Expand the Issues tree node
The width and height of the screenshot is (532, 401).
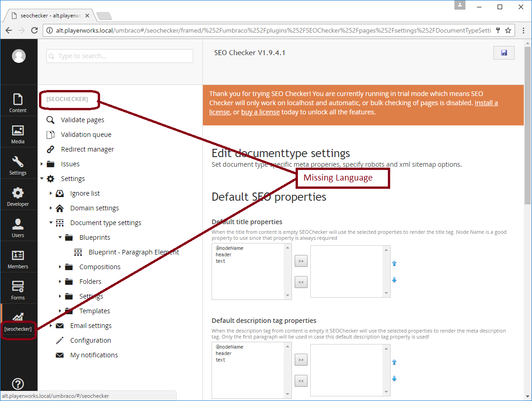[x=42, y=164]
